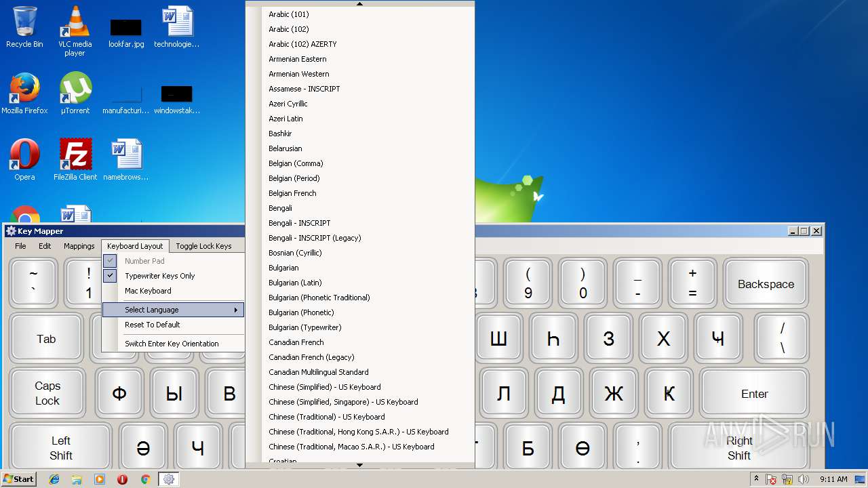Viewport: 868px width, 488px height.
Task: Click the Backspace key
Action: [x=766, y=283]
